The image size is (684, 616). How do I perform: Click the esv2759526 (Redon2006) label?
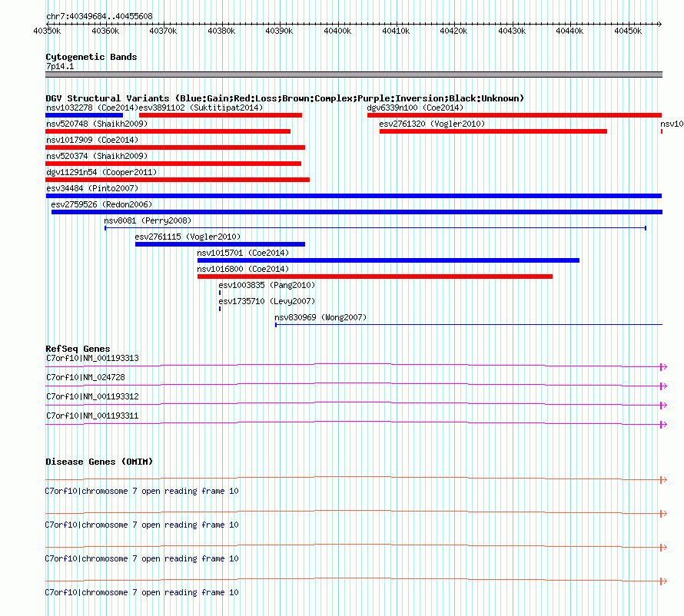pyautogui.click(x=101, y=204)
